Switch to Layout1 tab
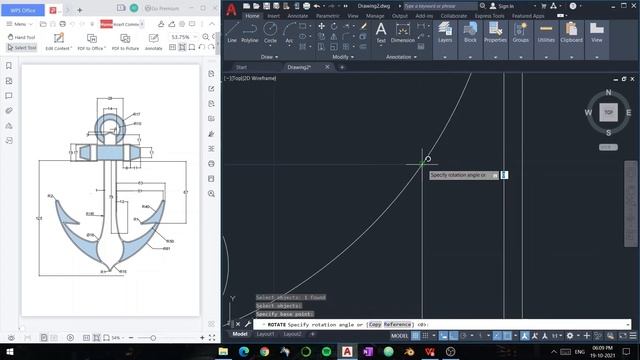The width and height of the screenshot is (640, 360). point(265,334)
